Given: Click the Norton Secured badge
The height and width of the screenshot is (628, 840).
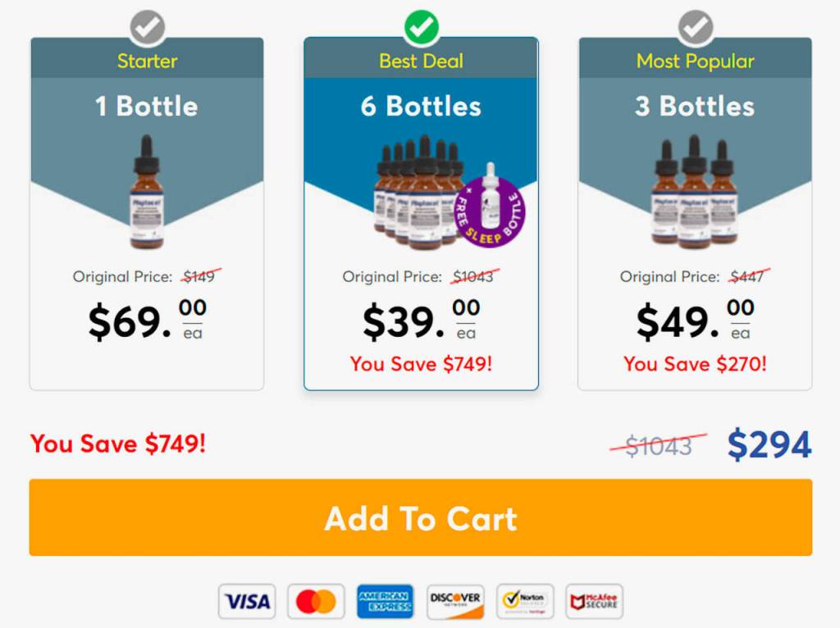Looking at the screenshot, I should click(x=525, y=602).
